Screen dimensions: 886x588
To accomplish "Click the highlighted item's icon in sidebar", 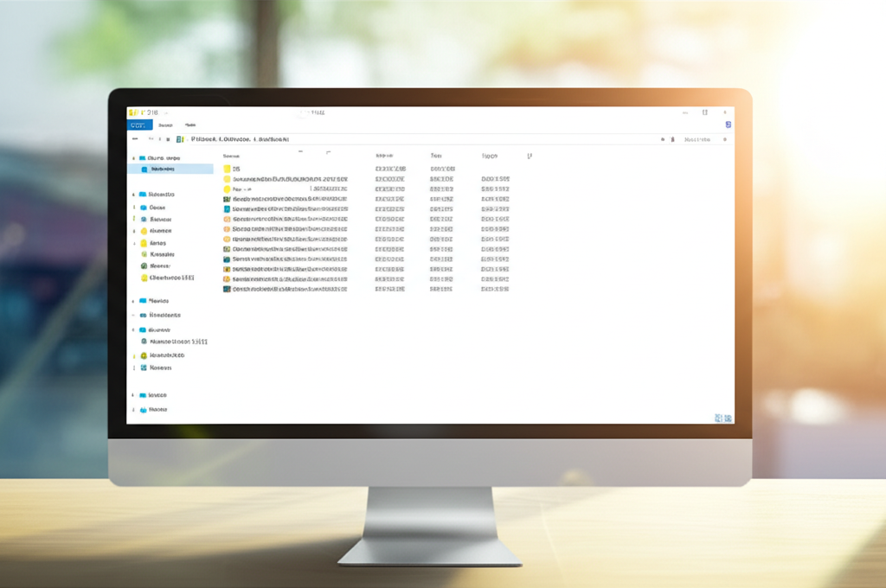I will (144, 169).
